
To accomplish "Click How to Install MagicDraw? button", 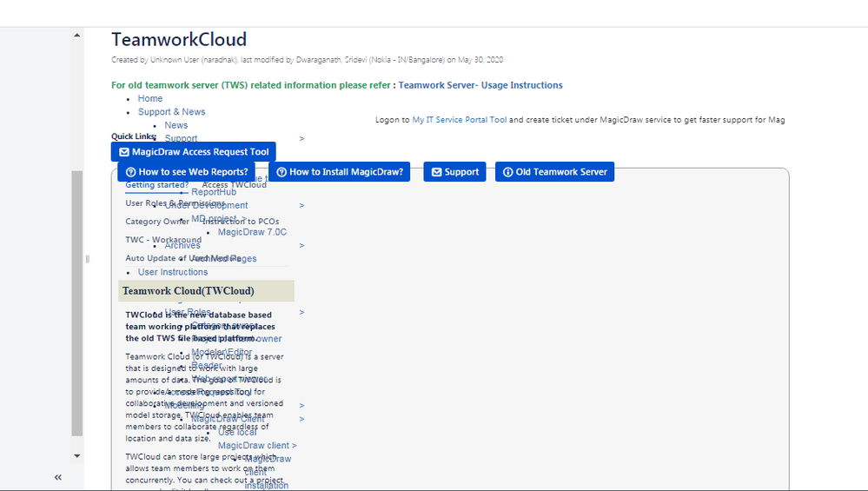I will click(340, 171).
